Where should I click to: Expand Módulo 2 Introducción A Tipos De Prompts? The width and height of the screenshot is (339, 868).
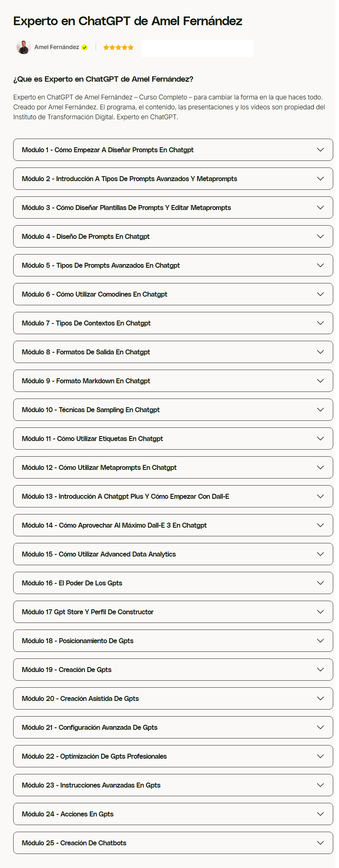(173, 179)
